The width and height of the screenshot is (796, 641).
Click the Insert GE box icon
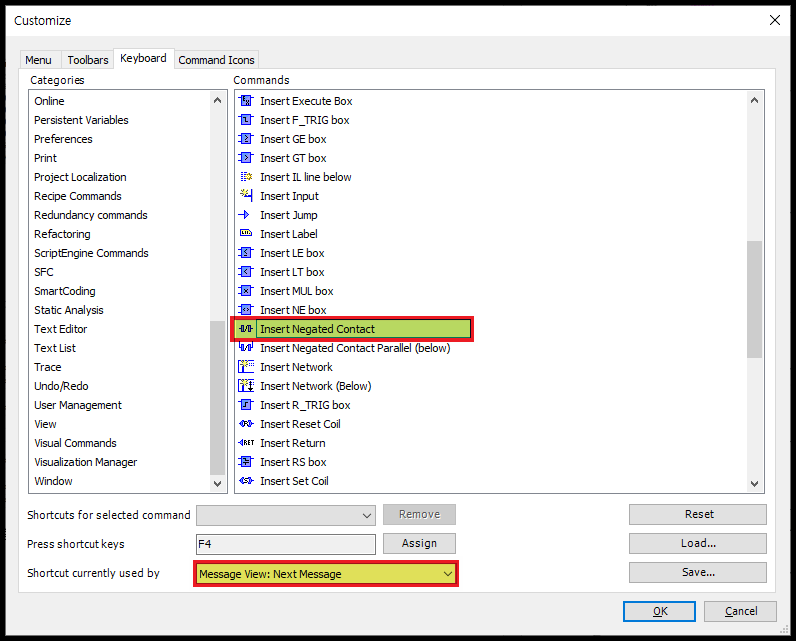[246, 139]
